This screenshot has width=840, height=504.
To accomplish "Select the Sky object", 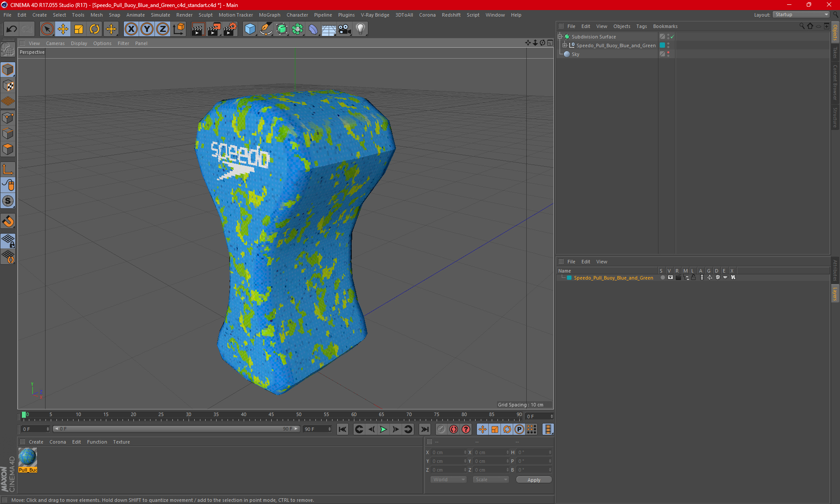I will coord(575,54).
